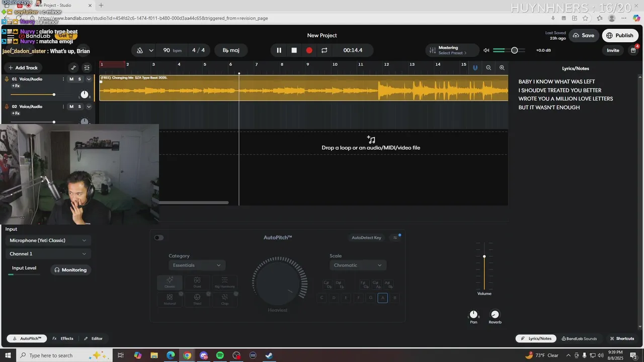
Task: Toggle the loop cycle button
Action: point(324,50)
